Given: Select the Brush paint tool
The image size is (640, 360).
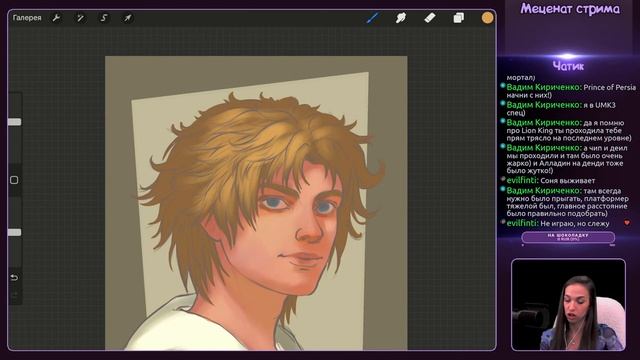Looking at the screenshot, I should [x=373, y=18].
